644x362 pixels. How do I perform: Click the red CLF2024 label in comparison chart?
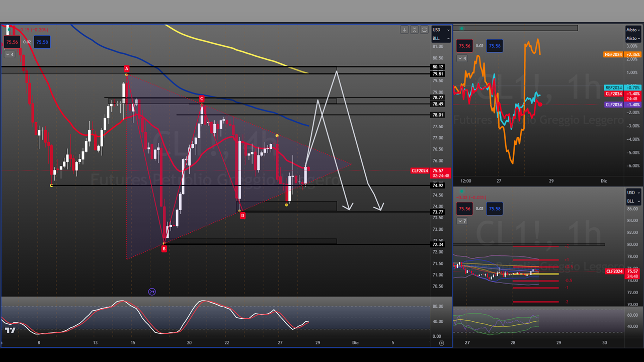coord(614,94)
